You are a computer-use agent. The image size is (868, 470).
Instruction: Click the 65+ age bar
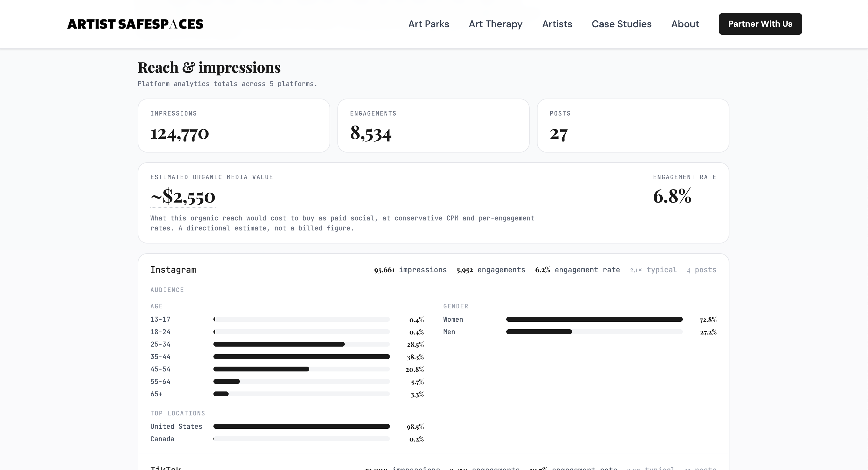click(302, 394)
